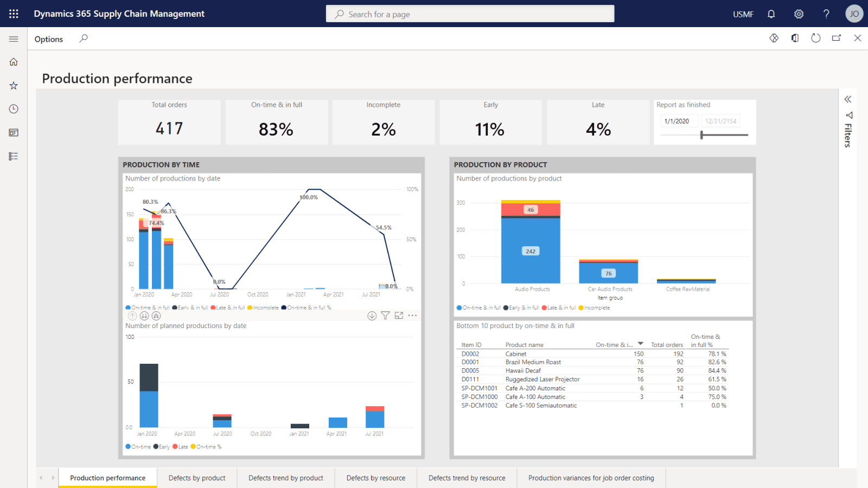This screenshot has width=868, height=488.
Task: Hide the Early series in planned productions chart
Action: [x=162, y=446]
